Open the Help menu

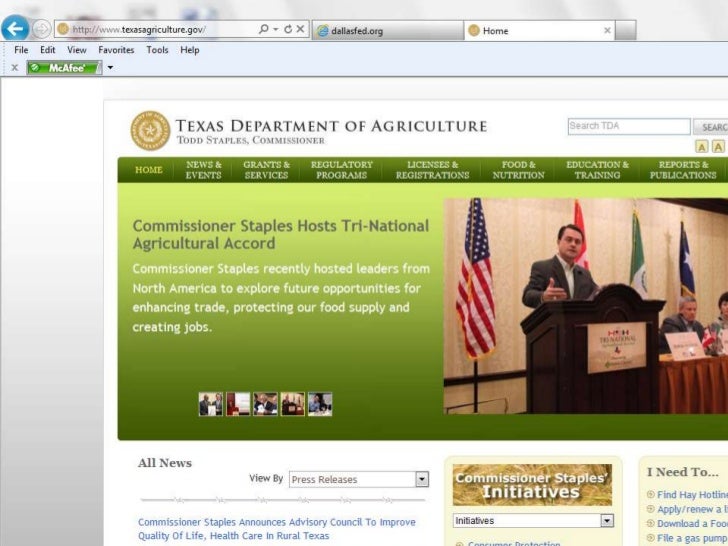(x=190, y=50)
